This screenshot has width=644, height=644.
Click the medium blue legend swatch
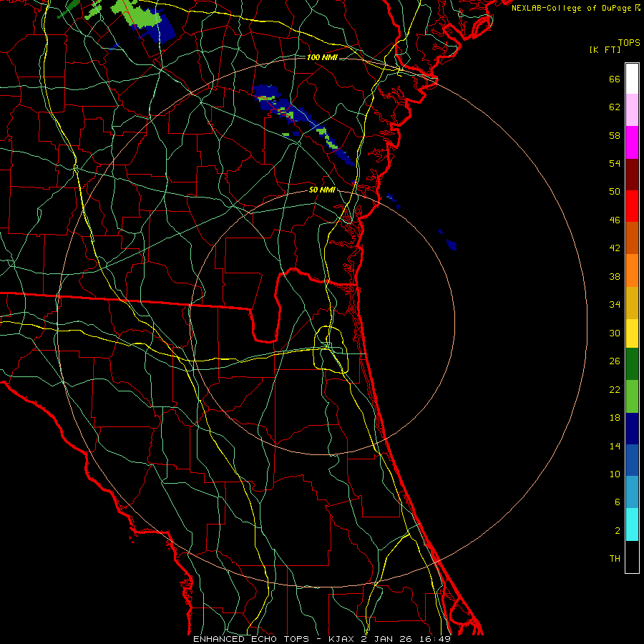[x=632, y=460]
